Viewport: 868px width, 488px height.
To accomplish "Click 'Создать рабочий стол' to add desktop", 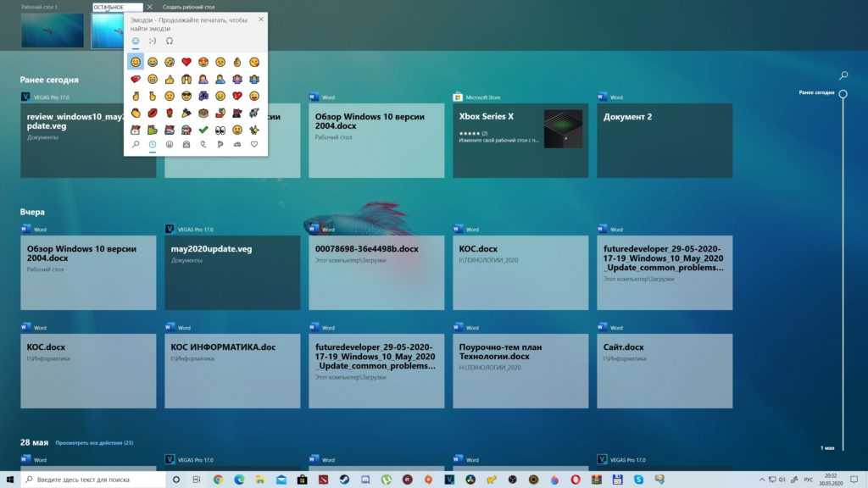I will pyautogui.click(x=188, y=7).
